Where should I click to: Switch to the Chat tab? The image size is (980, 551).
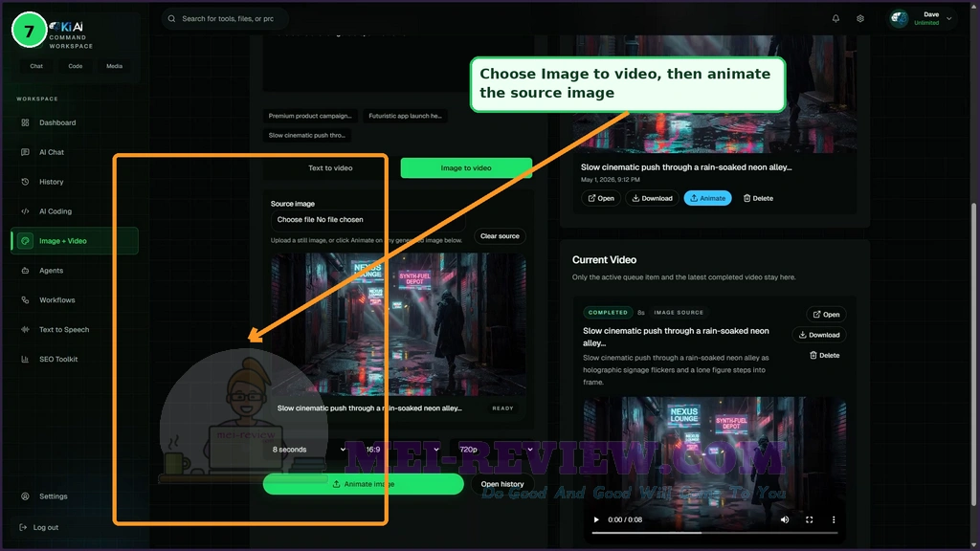[x=36, y=66]
